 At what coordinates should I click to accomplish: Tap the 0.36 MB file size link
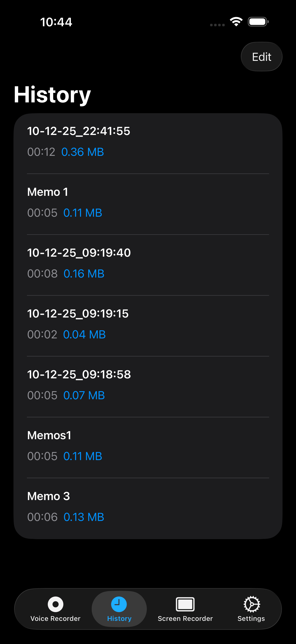83,152
